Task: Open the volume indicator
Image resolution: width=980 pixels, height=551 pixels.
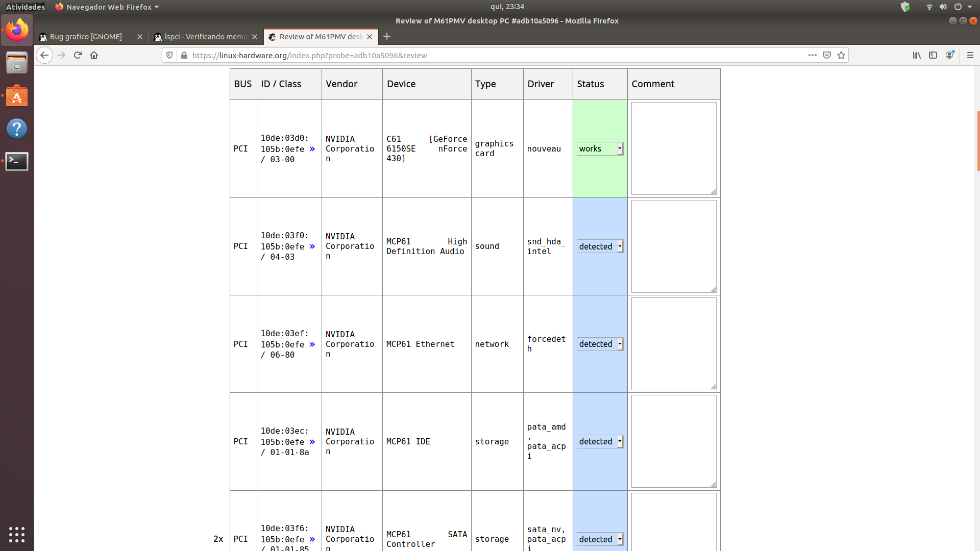Action: (943, 7)
